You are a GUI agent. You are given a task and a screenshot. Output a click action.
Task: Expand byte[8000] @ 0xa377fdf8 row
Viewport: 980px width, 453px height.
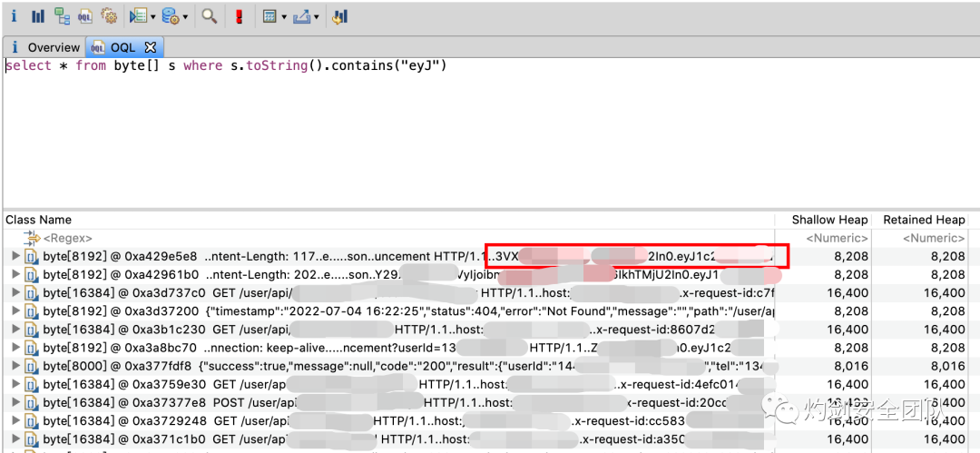pos(15,366)
